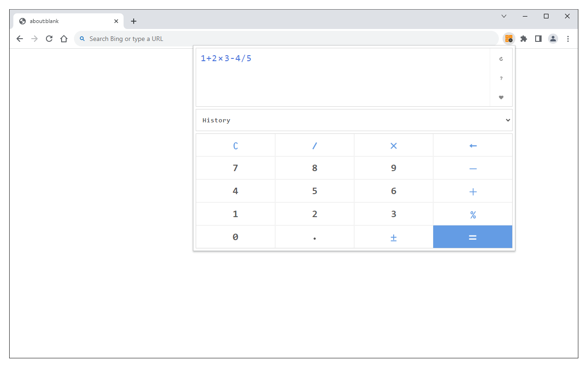Reload the current page
The width and height of the screenshot is (588, 368).
[x=49, y=39]
